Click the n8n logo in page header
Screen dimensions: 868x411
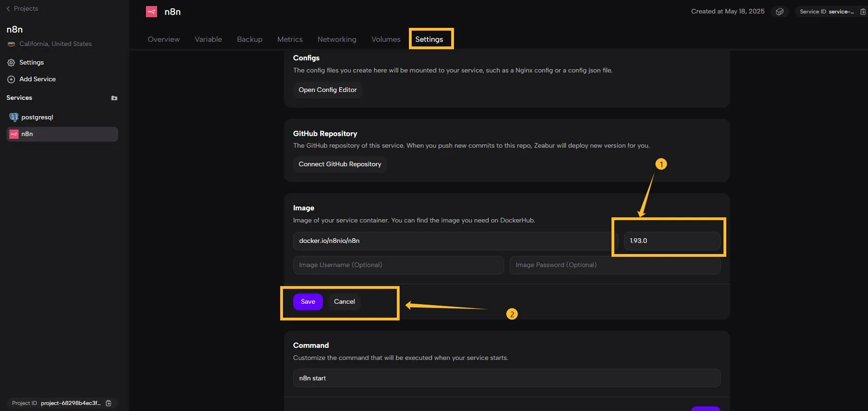click(151, 12)
